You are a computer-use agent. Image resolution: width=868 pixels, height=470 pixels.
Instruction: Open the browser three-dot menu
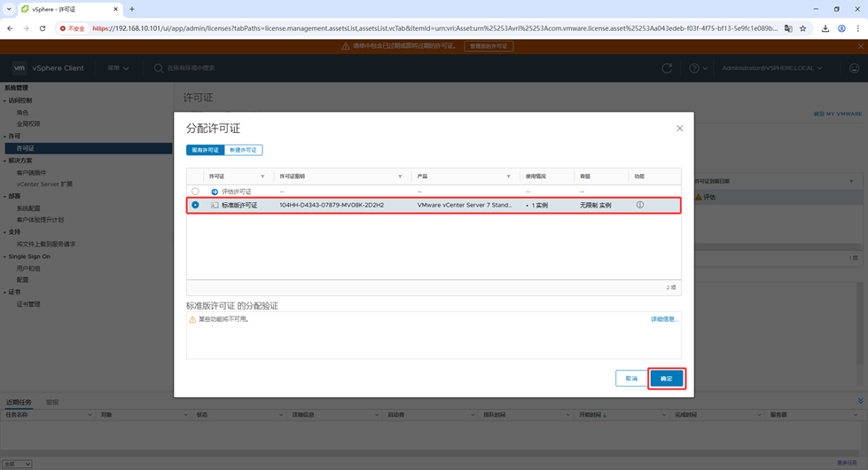[x=857, y=28]
